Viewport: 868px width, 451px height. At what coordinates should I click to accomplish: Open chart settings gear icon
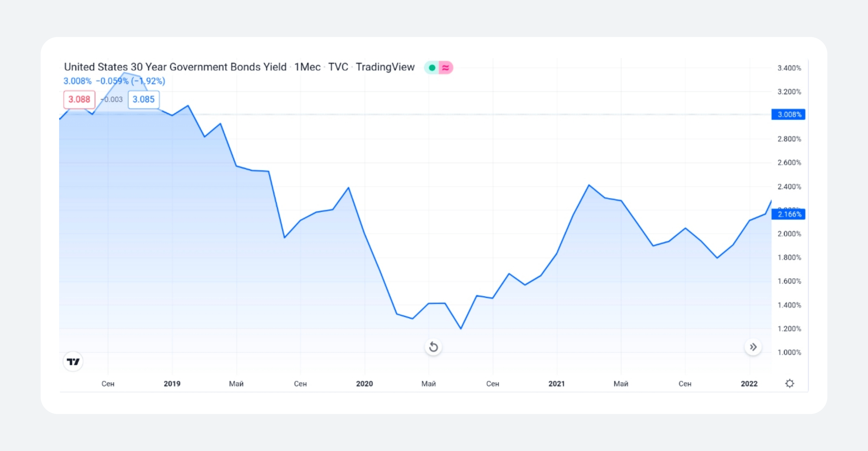point(790,384)
